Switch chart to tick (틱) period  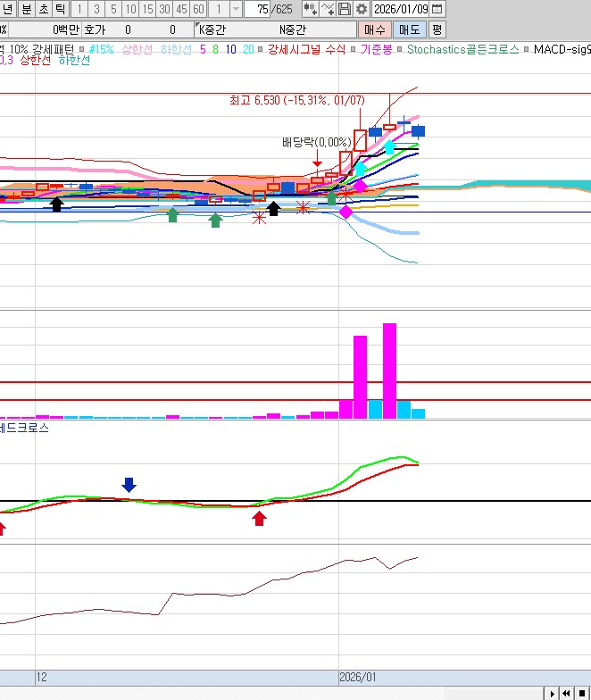click(x=61, y=9)
